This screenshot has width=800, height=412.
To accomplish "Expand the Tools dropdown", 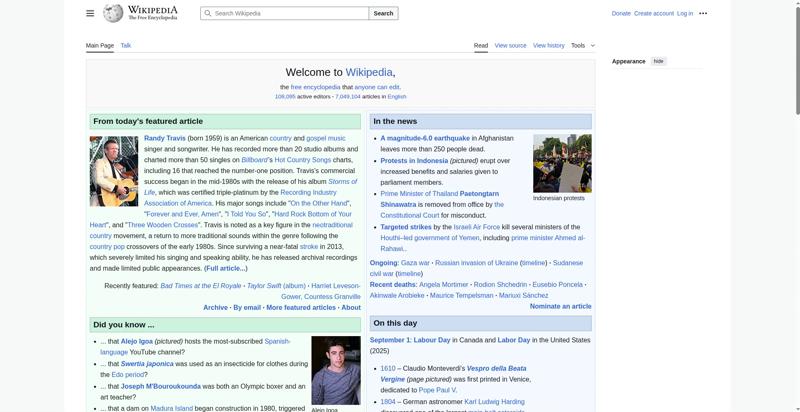I will click(x=583, y=45).
